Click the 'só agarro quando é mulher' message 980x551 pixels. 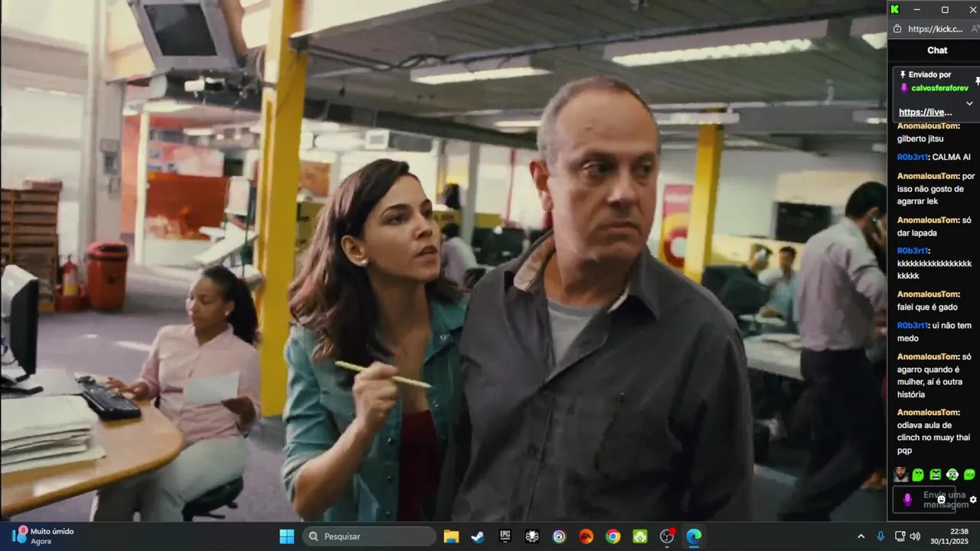click(934, 376)
